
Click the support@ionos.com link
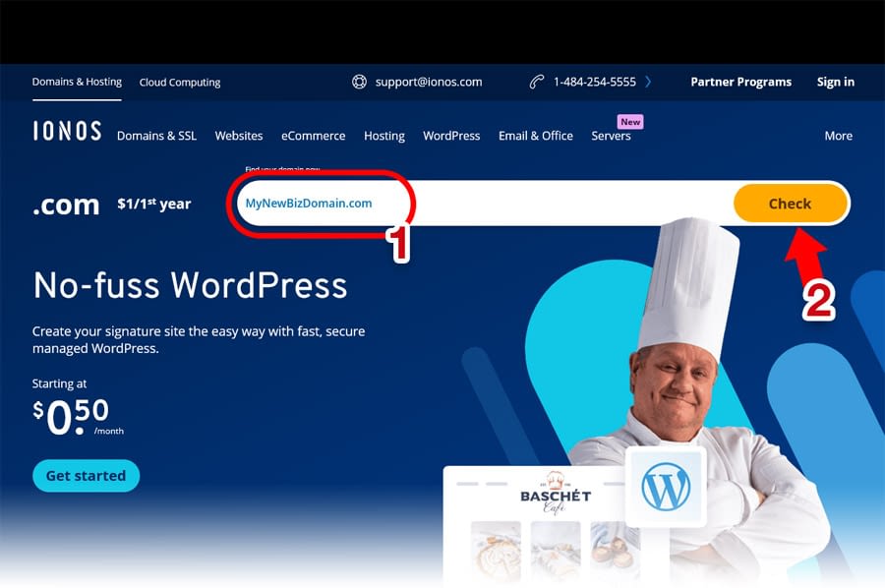point(429,82)
